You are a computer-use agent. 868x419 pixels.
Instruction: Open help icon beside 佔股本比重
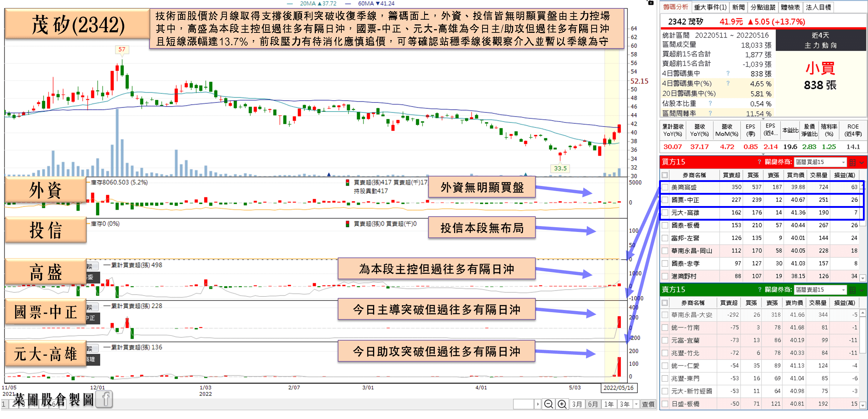coord(710,103)
